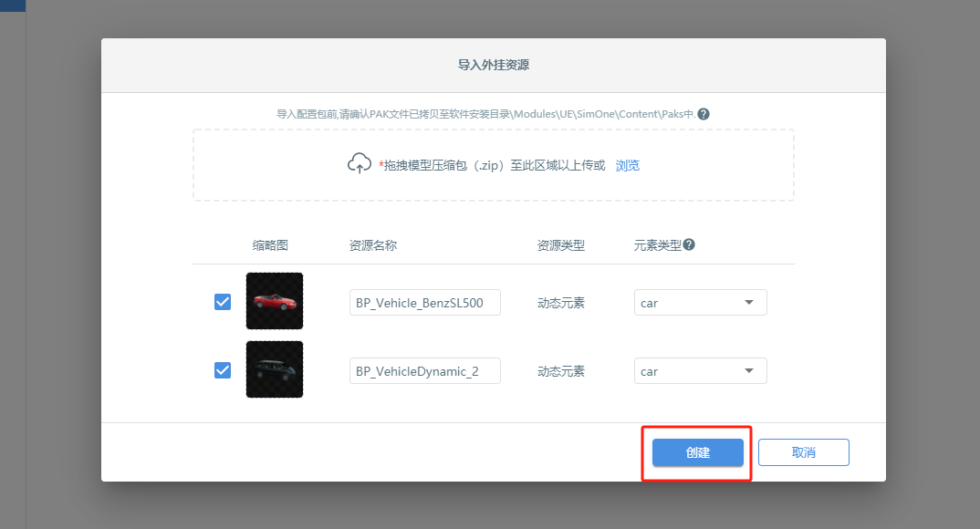Click the 浏览 browse link
Screen dimensions: 980x529
coord(628,165)
